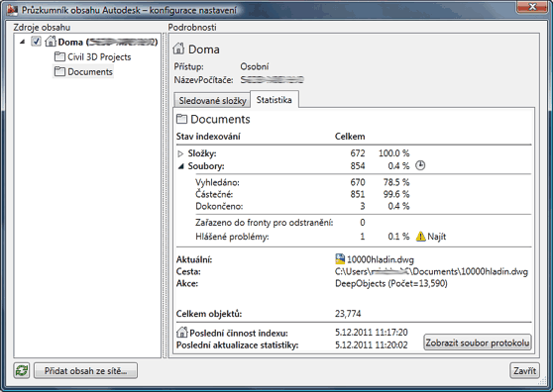Click the yellow warning icon by Najít
Screen dimensions: 553x392
pos(420,236)
